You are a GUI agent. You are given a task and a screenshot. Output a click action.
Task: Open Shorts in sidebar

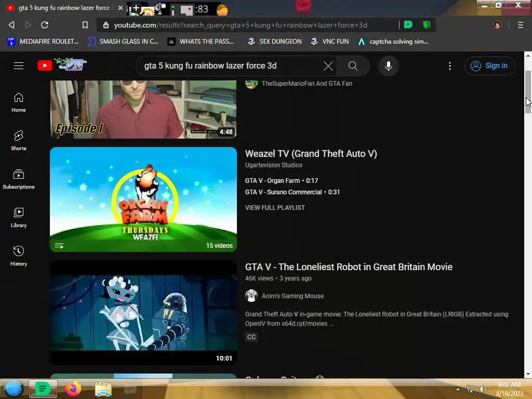tap(19, 141)
